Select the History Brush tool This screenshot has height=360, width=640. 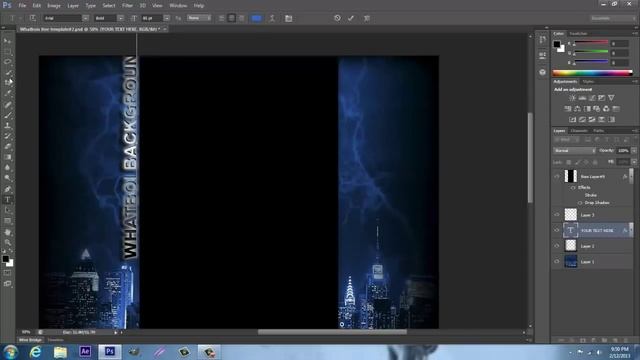click(7, 136)
